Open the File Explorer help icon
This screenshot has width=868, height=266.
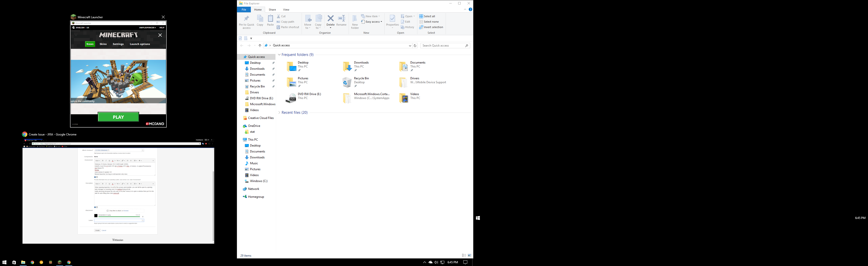tap(470, 9)
